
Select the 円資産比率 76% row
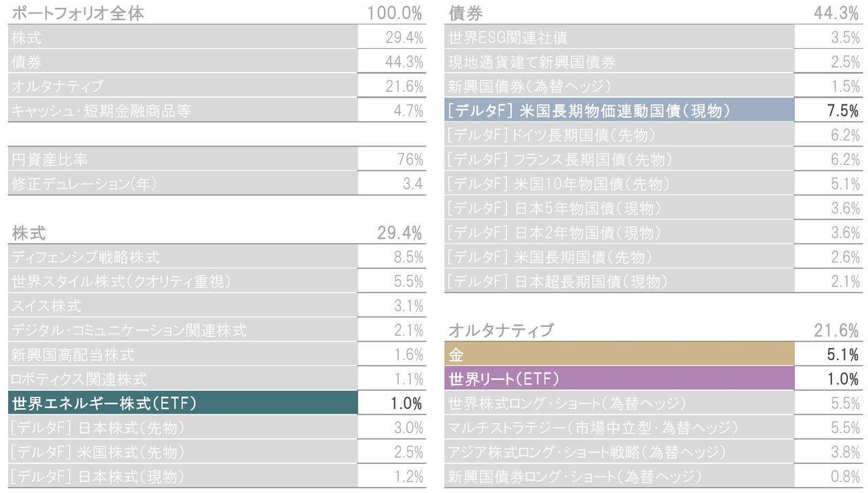(x=217, y=159)
